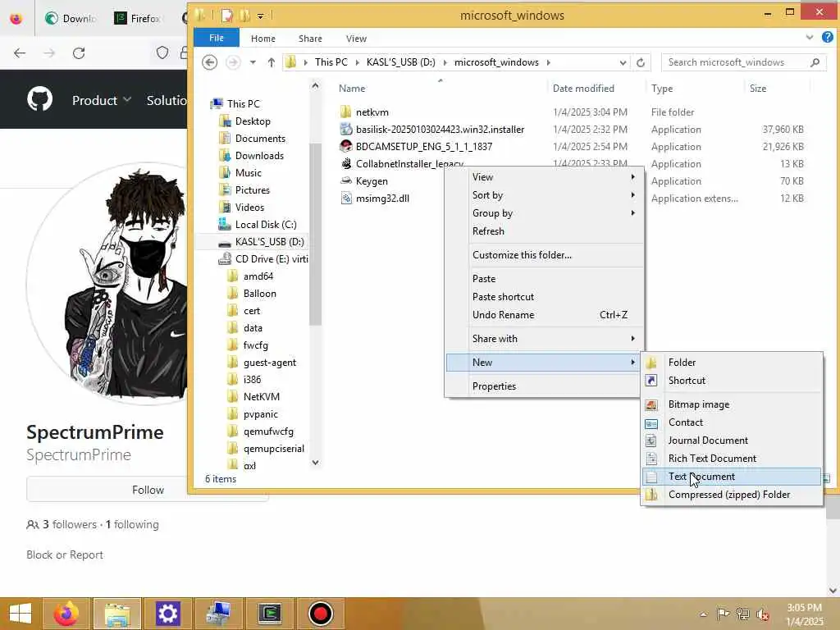Open recent locations dropdown arrow
840x630 pixels.
click(x=253, y=62)
